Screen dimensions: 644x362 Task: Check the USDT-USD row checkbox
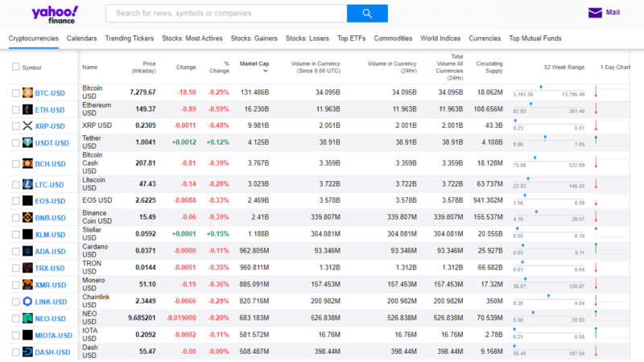[x=15, y=143]
